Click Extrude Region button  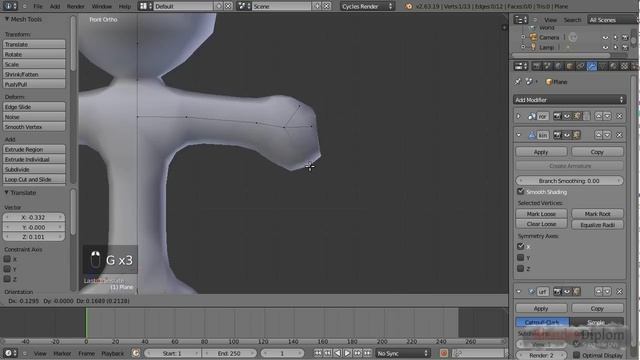(34, 149)
